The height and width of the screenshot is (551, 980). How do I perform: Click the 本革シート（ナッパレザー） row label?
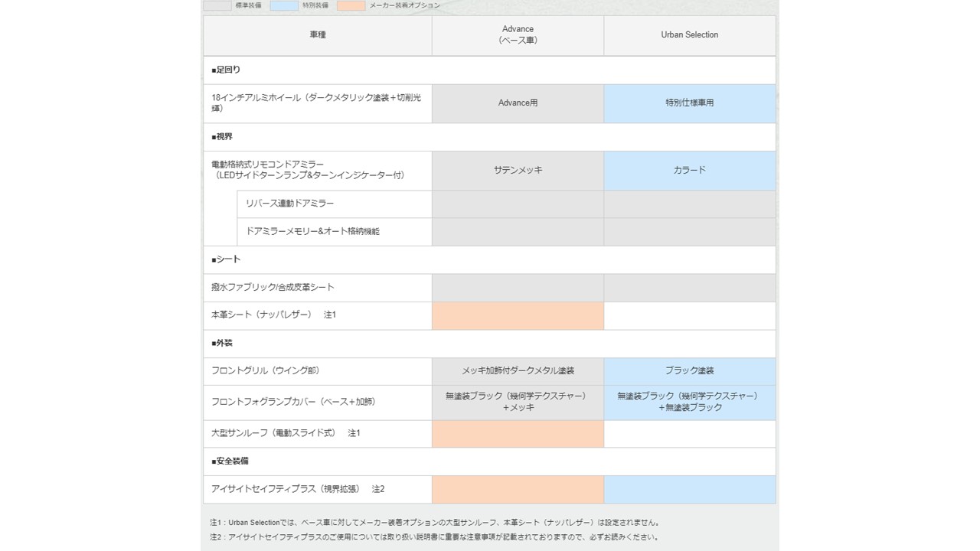tap(273, 315)
